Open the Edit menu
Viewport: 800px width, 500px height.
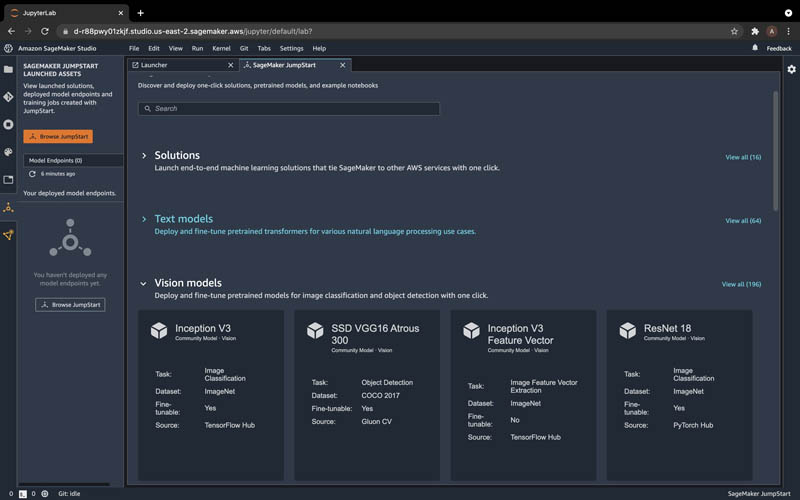(154, 48)
